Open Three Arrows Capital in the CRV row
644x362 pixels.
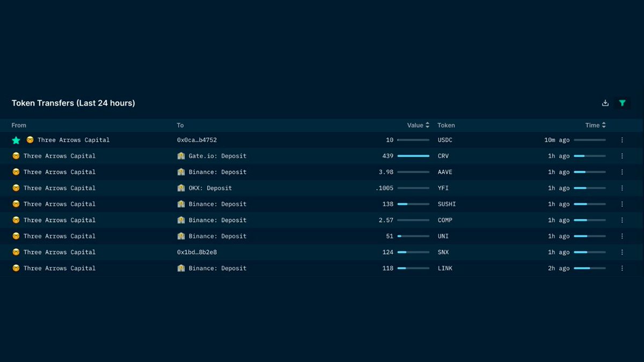[x=60, y=156]
